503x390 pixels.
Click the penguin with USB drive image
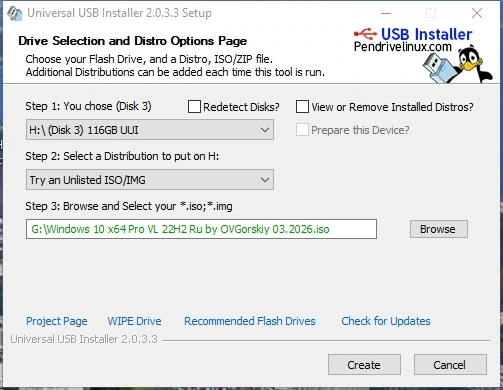pos(458,65)
